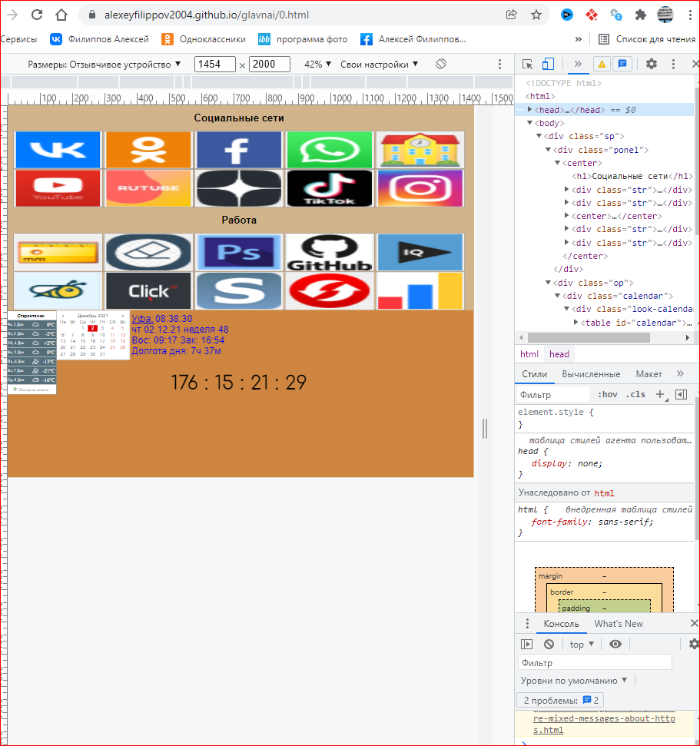
Task: Open the 'Уфа:' city link
Action: 142,318
